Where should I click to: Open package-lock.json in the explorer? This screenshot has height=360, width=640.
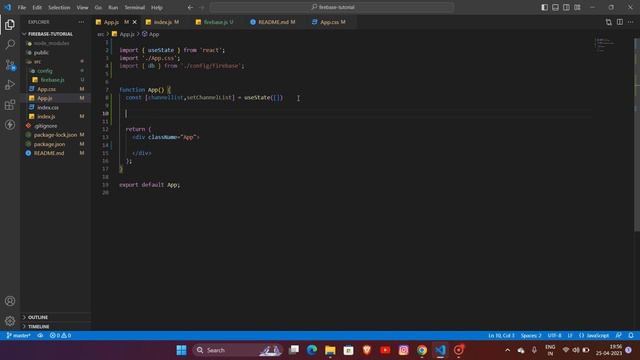(56, 135)
